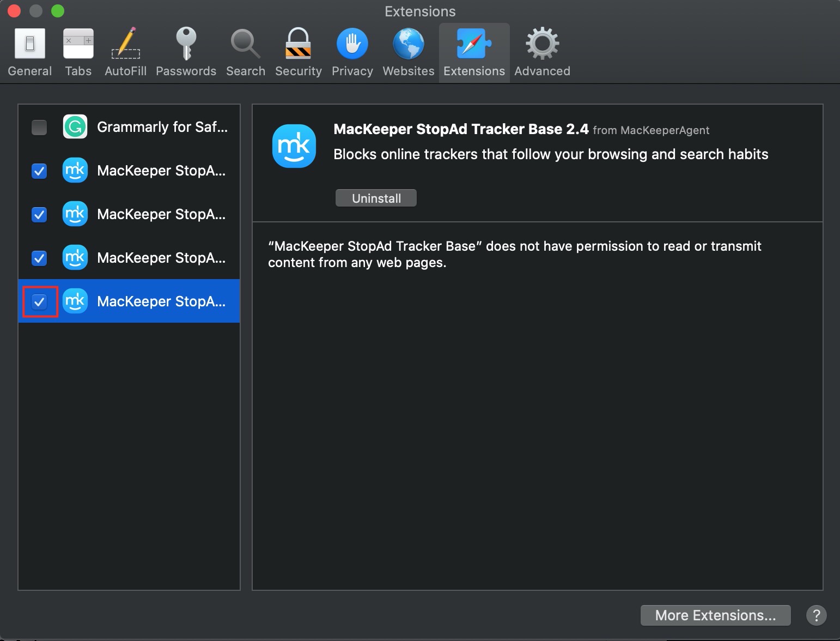
Task: Open the Privacy preferences pane
Action: point(352,53)
